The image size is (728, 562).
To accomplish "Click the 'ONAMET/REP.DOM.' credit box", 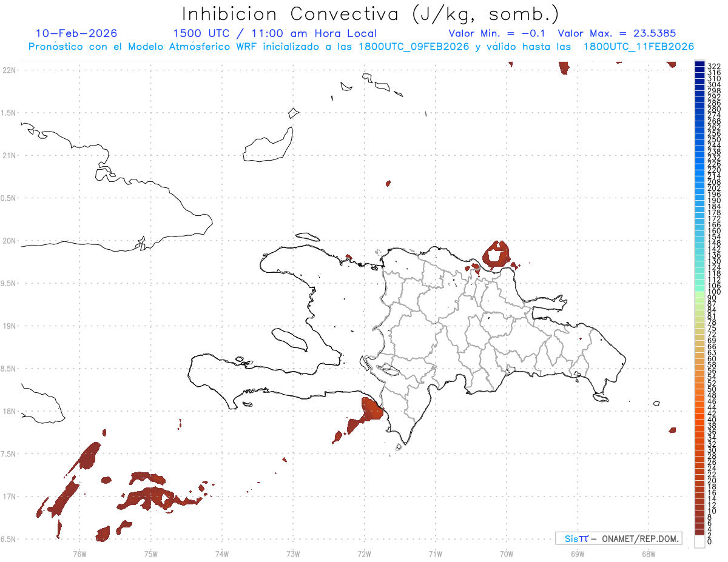I will (619, 538).
